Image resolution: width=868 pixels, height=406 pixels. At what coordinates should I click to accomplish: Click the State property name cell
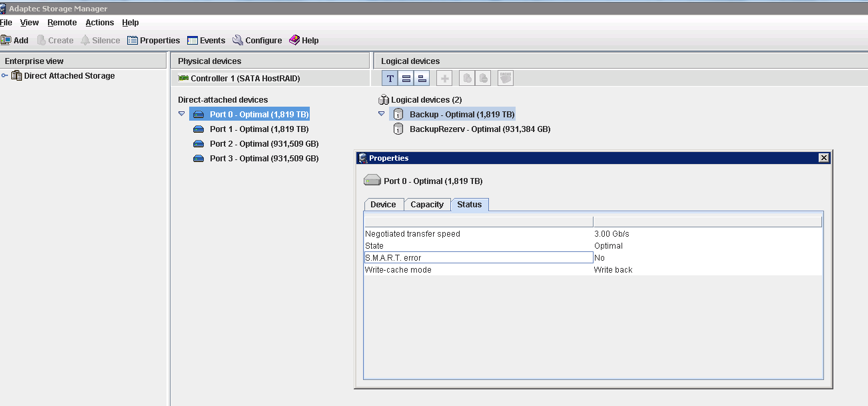pyautogui.click(x=478, y=246)
